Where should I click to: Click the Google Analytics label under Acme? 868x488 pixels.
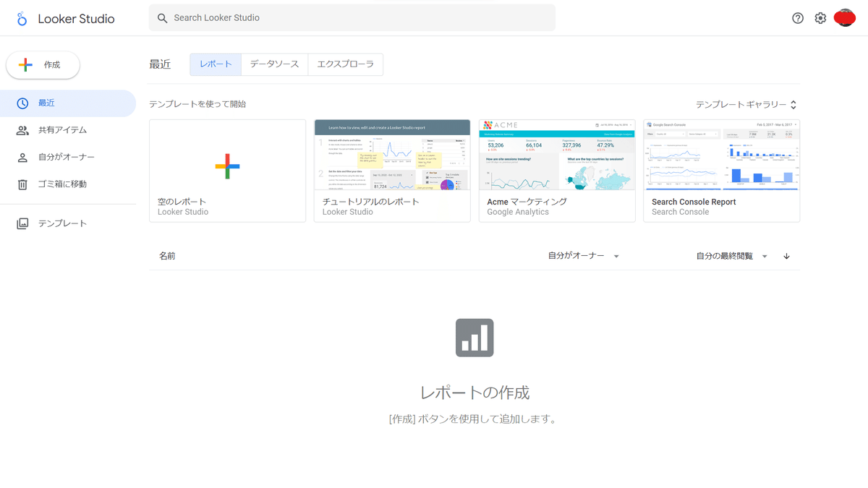tap(518, 212)
